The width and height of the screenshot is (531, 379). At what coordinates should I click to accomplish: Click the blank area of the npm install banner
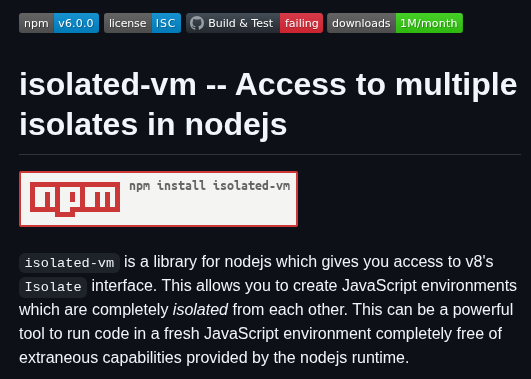point(210,210)
